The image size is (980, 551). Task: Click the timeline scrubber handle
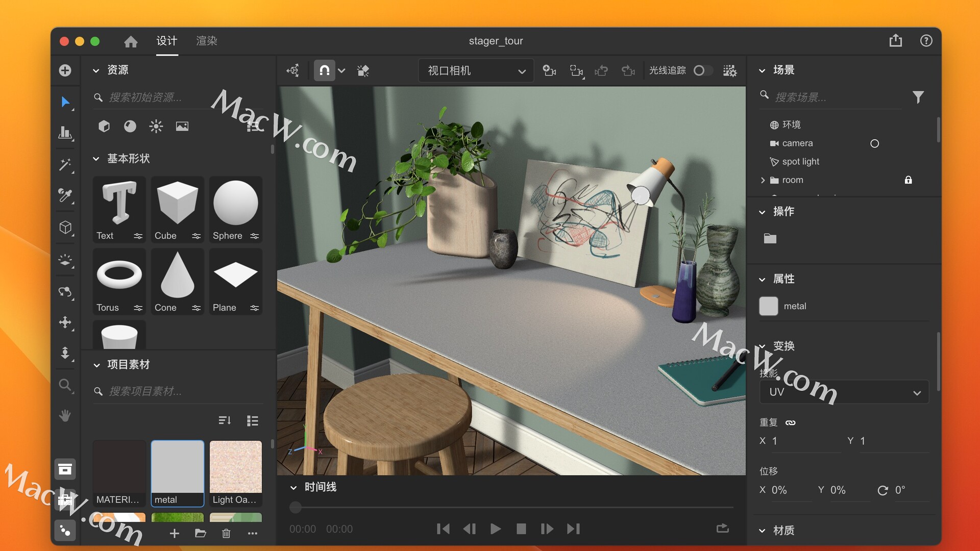tap(296, 507)
